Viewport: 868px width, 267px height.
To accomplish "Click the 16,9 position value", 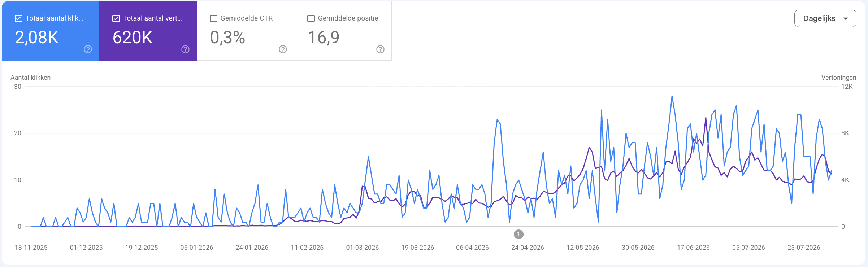I will click(x=324, y=38).
